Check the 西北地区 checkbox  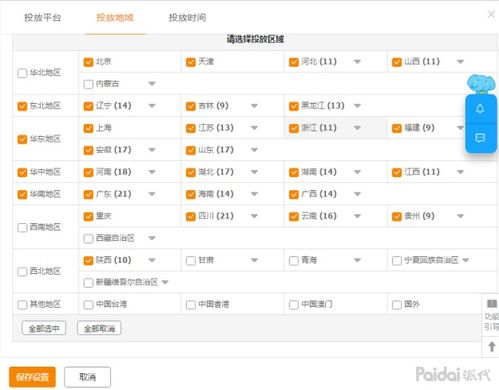22,272
